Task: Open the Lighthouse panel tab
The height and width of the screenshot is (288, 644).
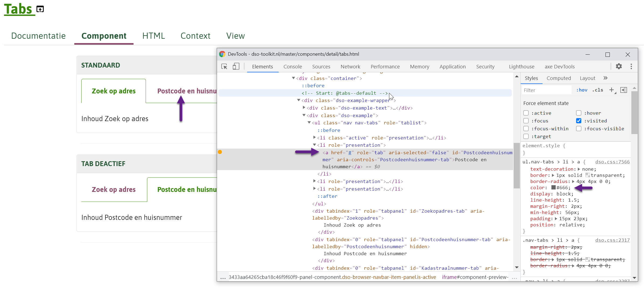Action: point(521,66)
